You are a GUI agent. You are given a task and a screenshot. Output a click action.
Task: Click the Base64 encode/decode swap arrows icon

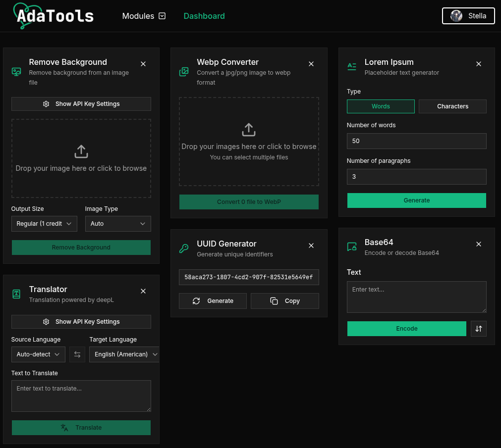click(479, 329)
